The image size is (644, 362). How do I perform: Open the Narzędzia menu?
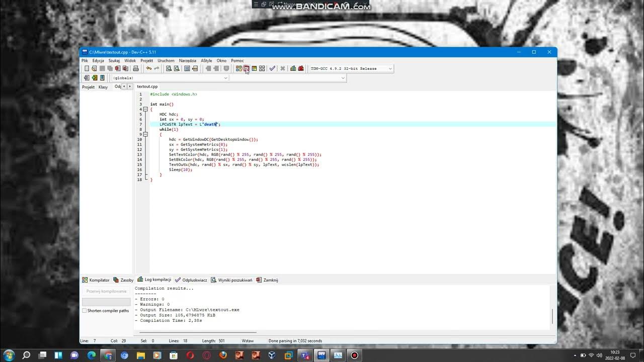click(x=188, y=60)
